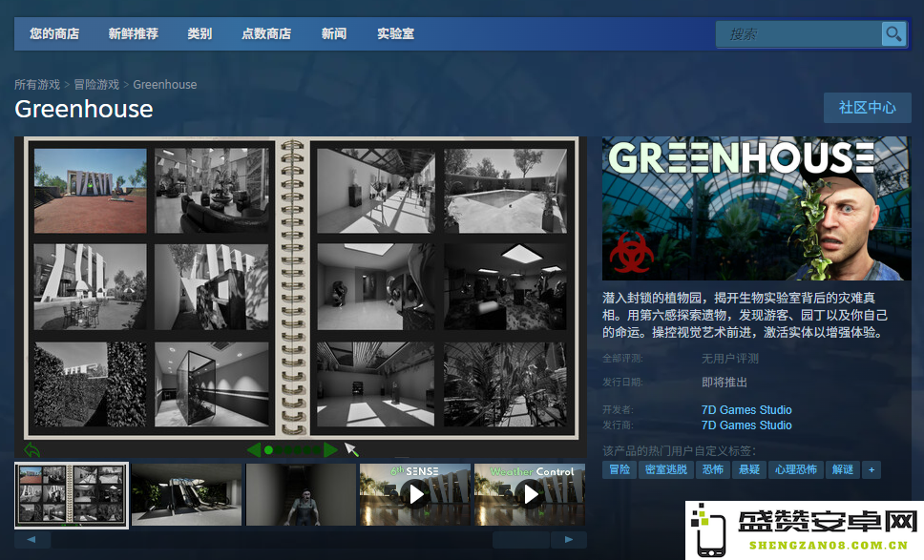
Task: Open developer link 7D Games Studio beside 开发者
Action: click(x=746, y=410)
